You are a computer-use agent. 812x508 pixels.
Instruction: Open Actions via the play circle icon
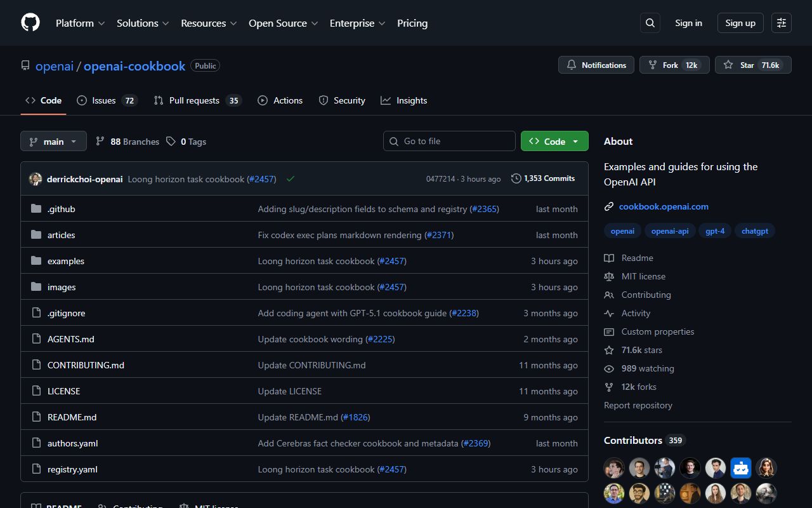(262, 100)
